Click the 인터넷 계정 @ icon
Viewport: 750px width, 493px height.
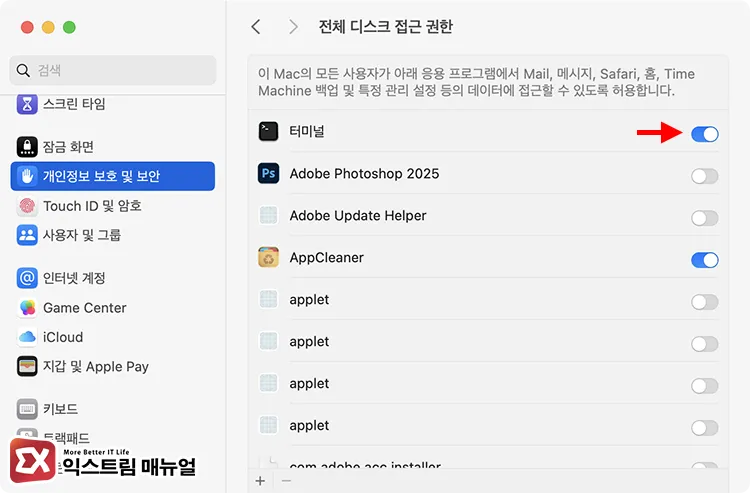[27, 278]
